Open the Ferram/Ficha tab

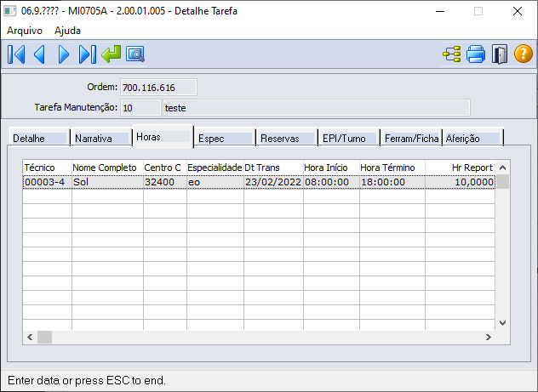point(411,138)
